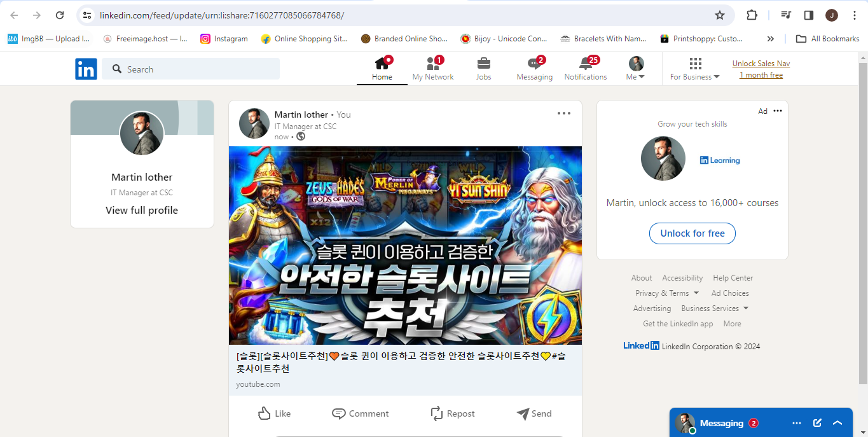Open Martin lother name in left card

pyautogui.click(x=142, y=177)
